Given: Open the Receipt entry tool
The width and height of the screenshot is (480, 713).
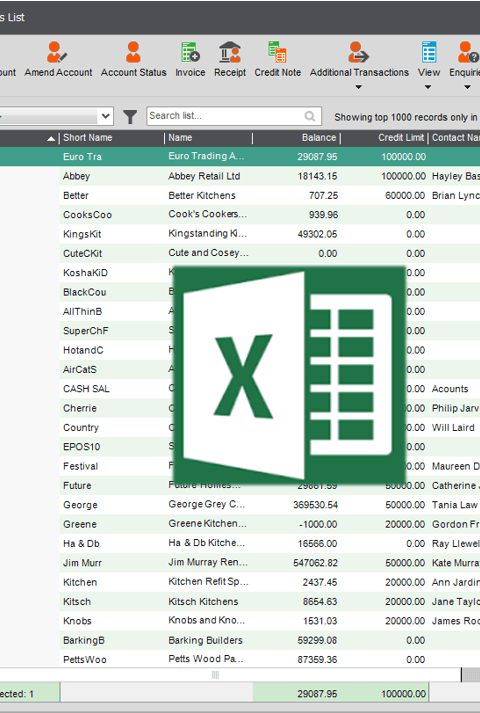Looking at the screenshot, I should pyautogui.click(x=230, y=59).
